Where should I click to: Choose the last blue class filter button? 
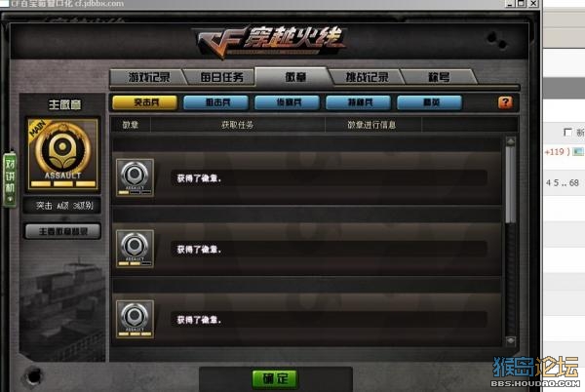(x=429, y=102)
